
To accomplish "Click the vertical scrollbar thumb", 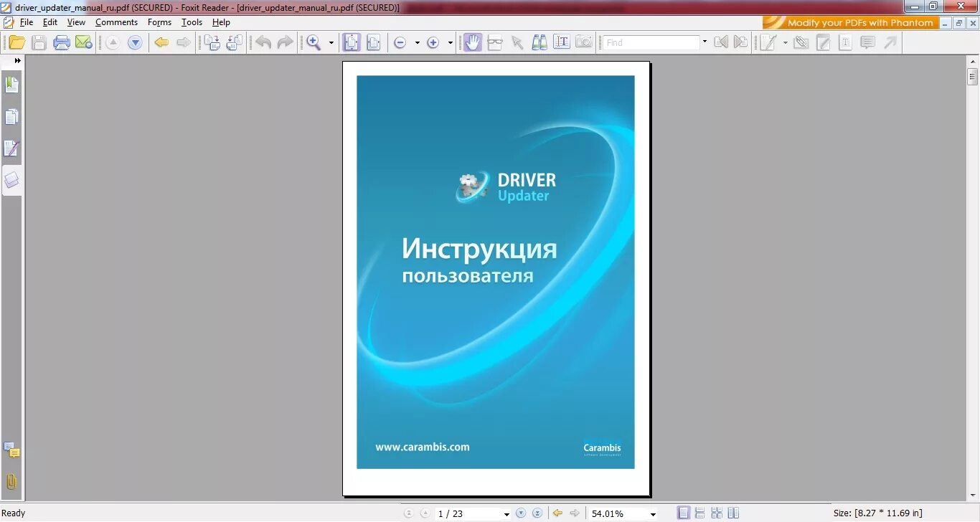I will (973, 77).
